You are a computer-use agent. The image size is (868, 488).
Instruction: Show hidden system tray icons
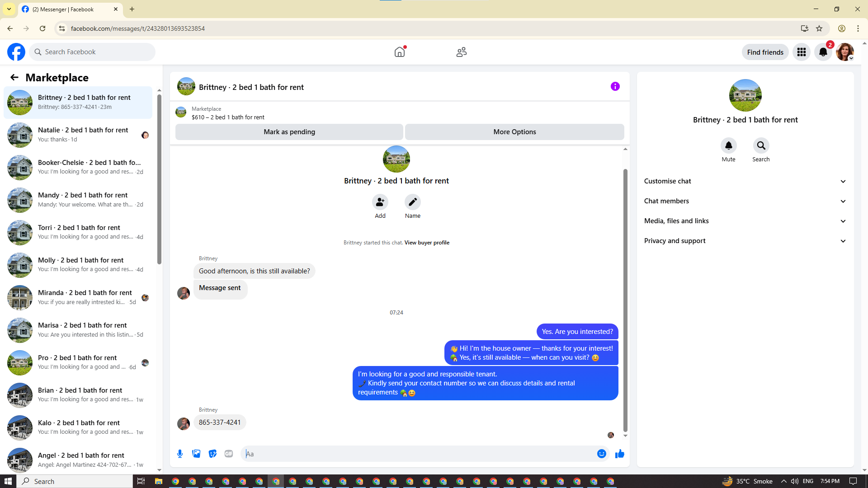[783, 481]
